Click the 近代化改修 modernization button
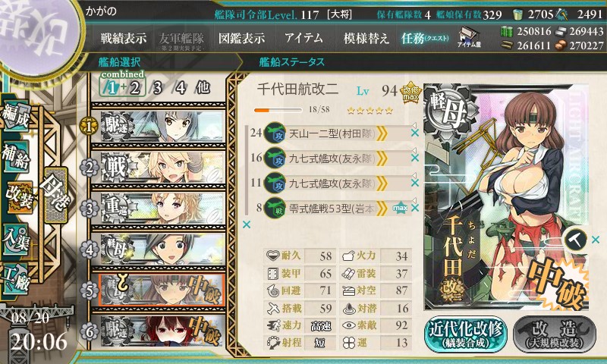 (x=466, y=334)
